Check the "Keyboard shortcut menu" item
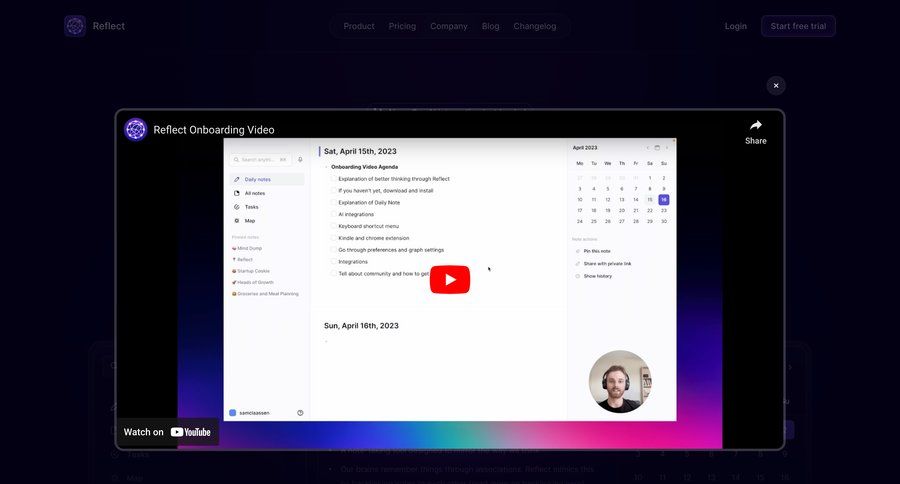900x484 pixels. (x=334, y=226)
